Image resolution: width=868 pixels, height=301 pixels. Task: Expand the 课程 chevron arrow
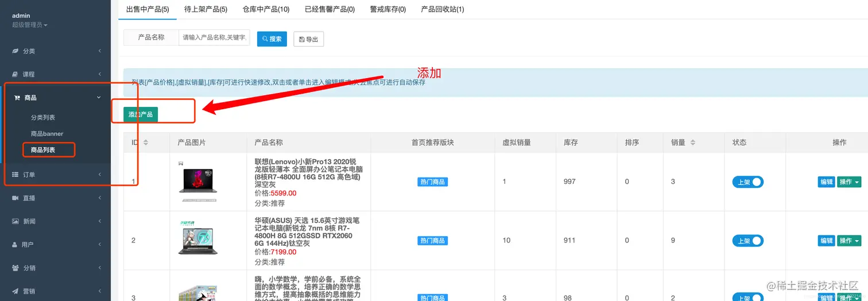(x=99, y=74)
